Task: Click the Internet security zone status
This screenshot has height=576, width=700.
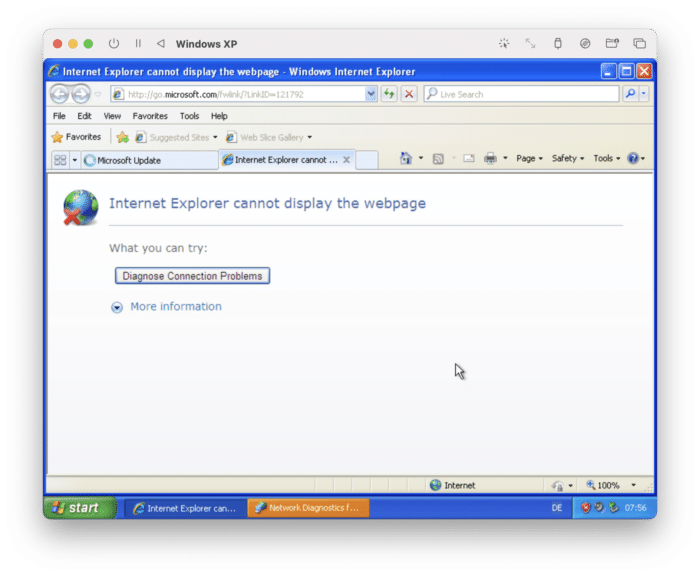Action: pos(453,485)
